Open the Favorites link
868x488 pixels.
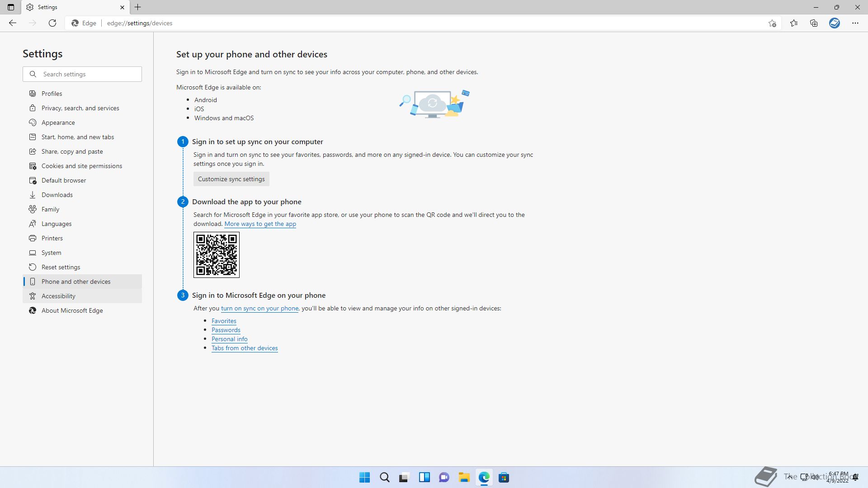tap(224, 321)
